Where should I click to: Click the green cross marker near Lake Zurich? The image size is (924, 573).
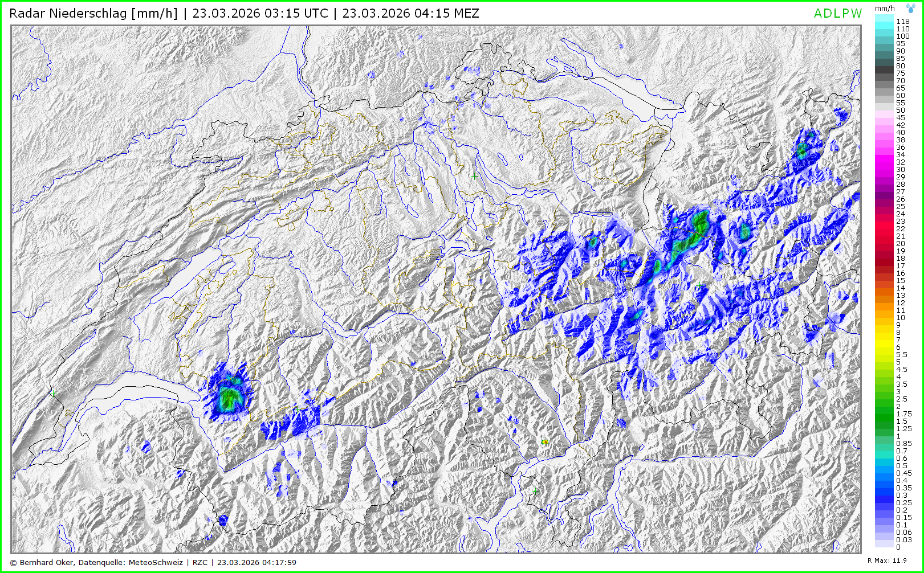tap(474, 177)
